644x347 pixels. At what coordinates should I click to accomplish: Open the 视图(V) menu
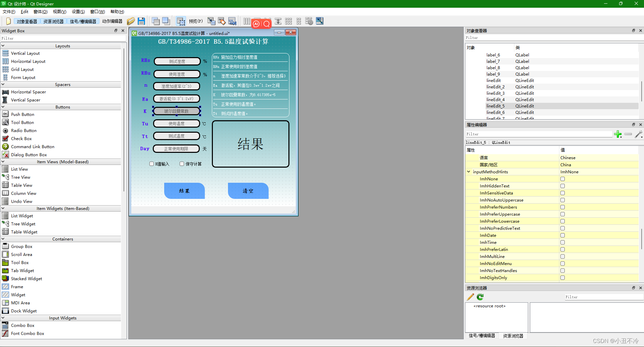60,12
